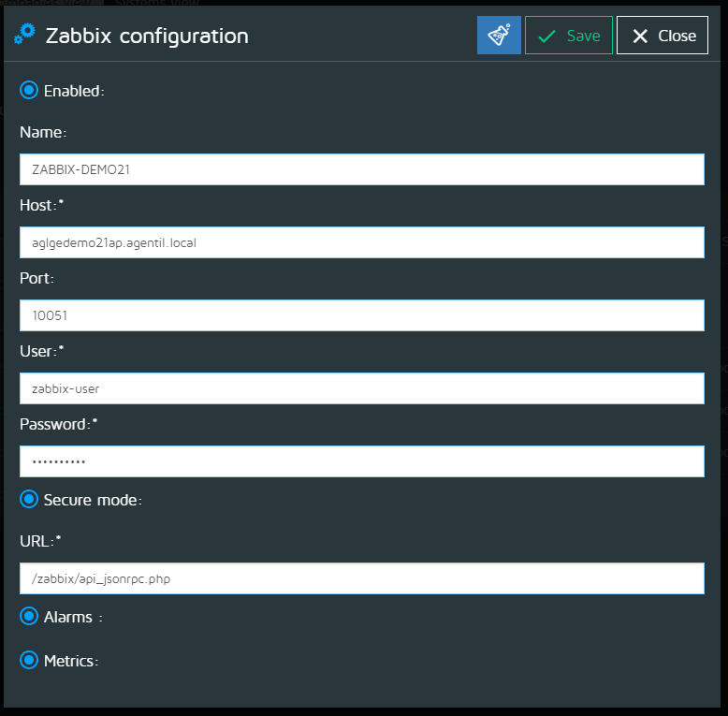Save the Zabbix configuration
The width and height of the screenshot is (728, 716).
569,36
